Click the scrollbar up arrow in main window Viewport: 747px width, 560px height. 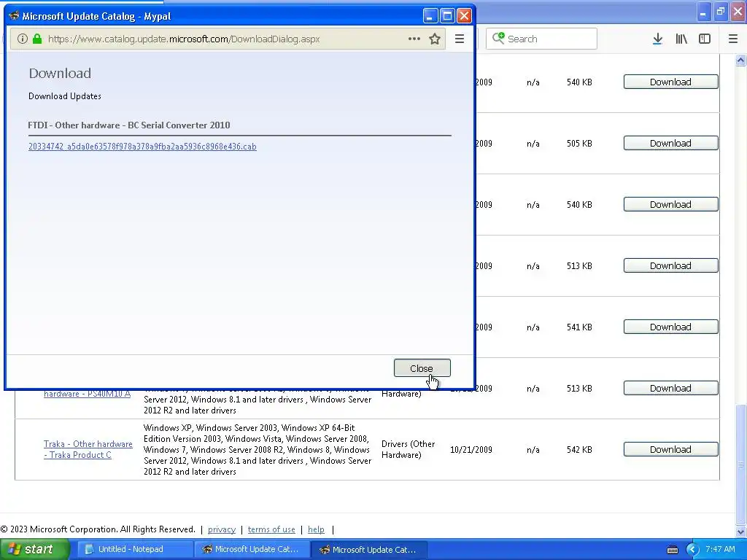pyautogui.click(x=740, y=61)
